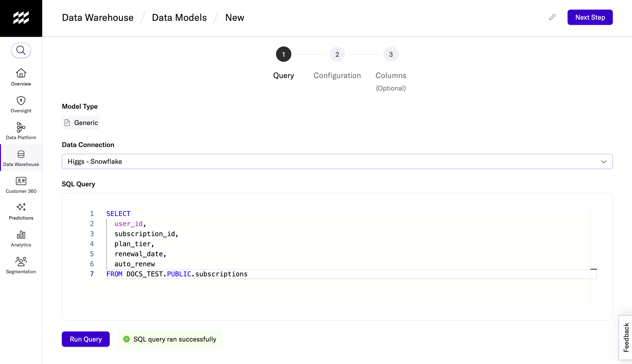Click Data Models breadcrumb link
Viewport: 632px width, 364px height.
point(179,18)
